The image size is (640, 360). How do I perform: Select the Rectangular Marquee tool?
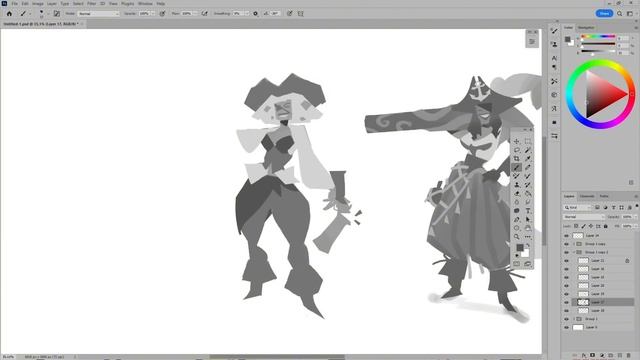pyautogui.click(x=528, y=141)
